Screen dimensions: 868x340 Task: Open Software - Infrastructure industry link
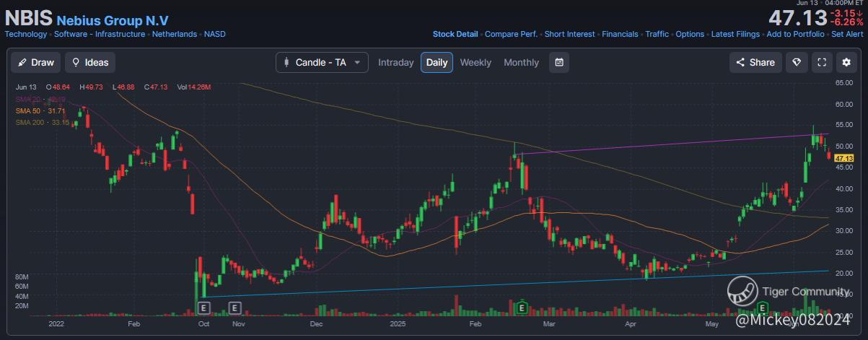pos(100,34)
